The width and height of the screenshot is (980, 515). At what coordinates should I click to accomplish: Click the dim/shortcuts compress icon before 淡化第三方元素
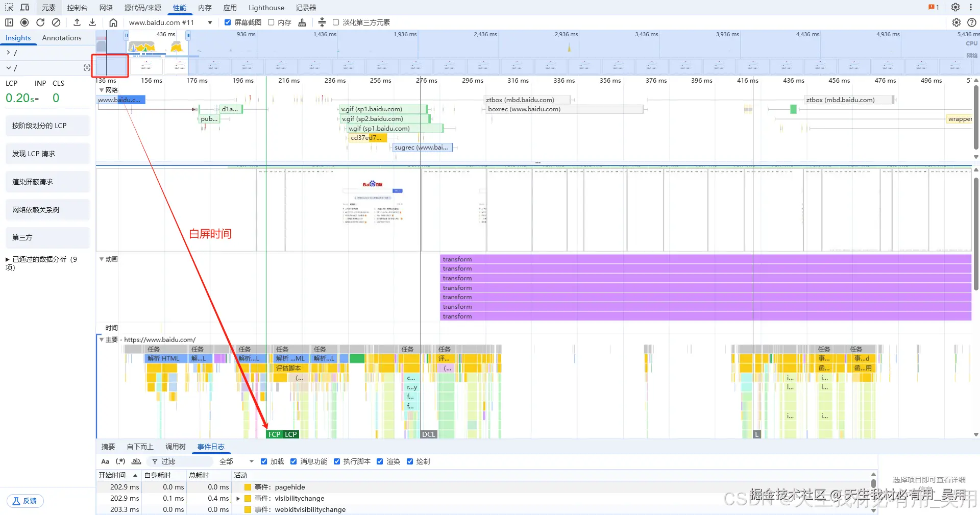click(x=322, y=22)
